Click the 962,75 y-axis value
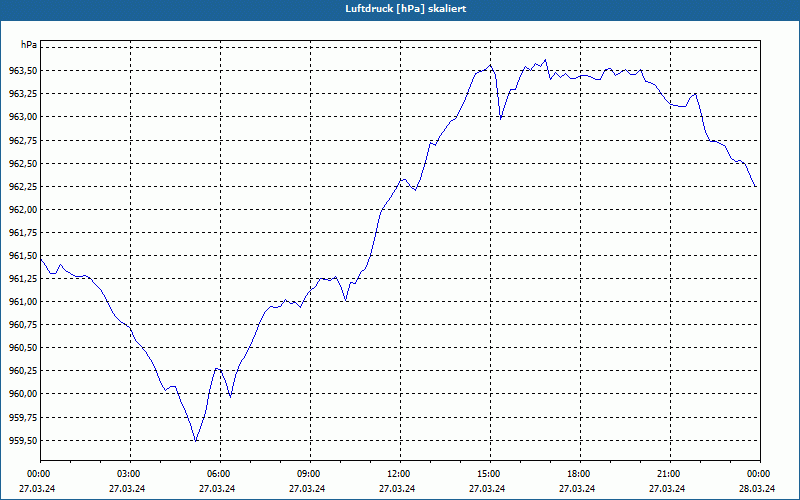This screenshot has height=500, width=800. pyautogui.click(x=23, y=140)
